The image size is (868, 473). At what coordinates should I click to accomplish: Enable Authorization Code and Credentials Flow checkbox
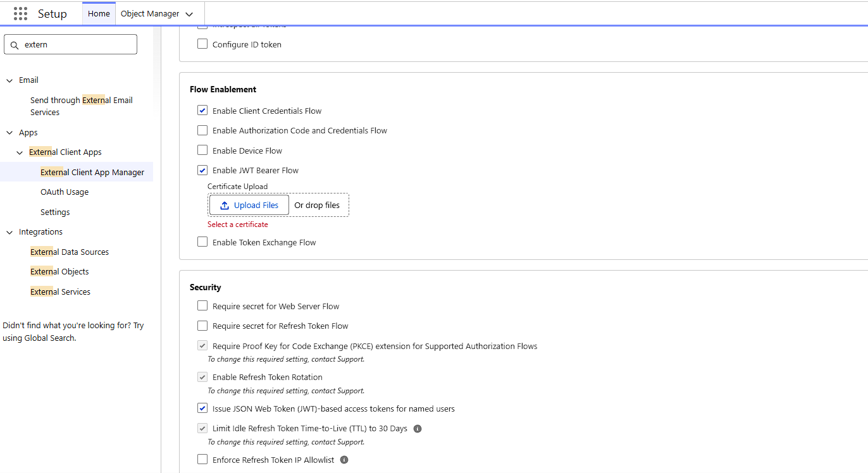tap(202, 130)
